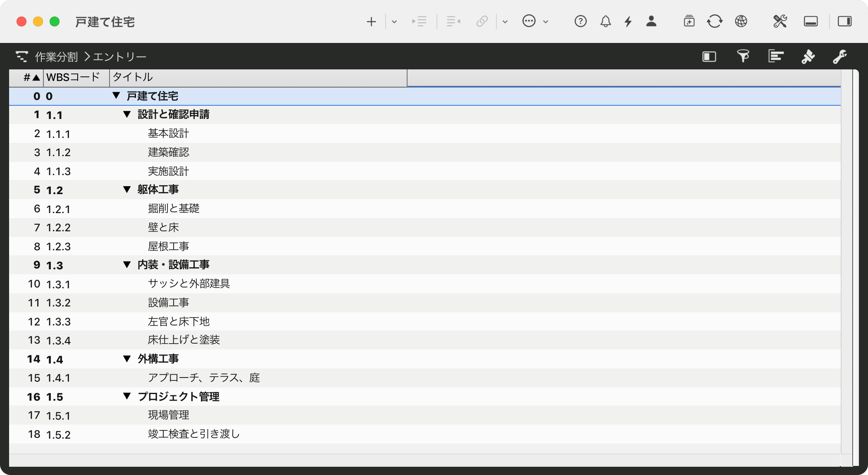868x475 pixels.
Task: Click the sync circular arrows icon
Action: [x=715, y=21]
